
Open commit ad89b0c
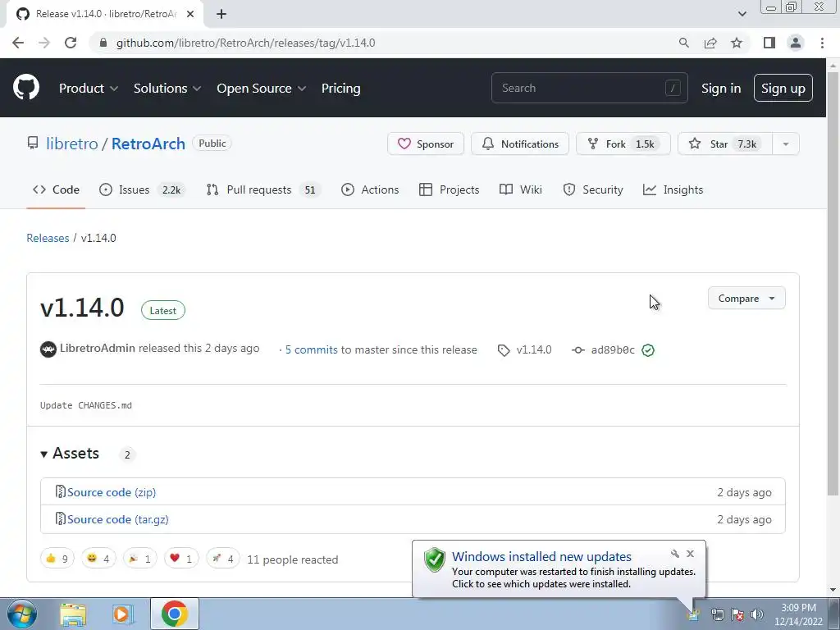pos(613,349)
